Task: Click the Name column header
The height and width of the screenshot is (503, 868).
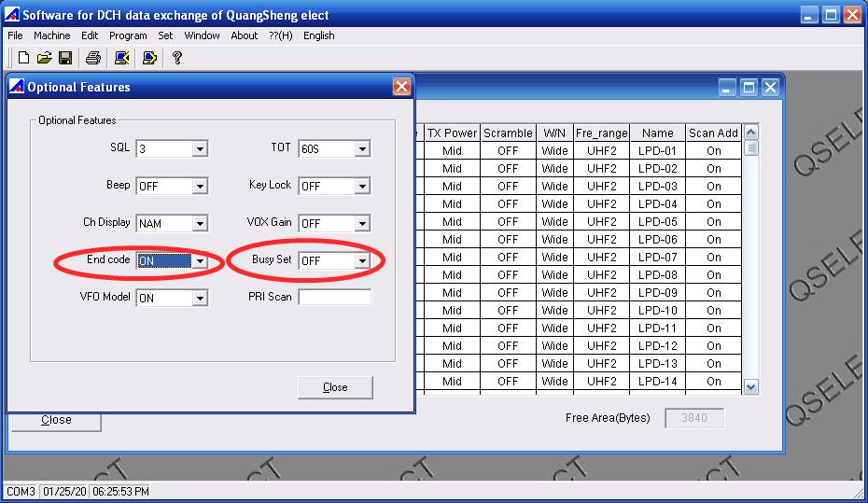Action: (658, 133)
